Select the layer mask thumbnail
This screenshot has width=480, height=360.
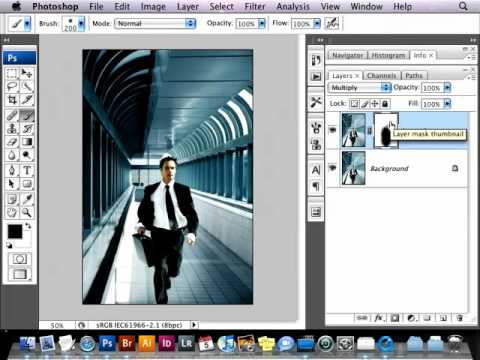point(386,130)
